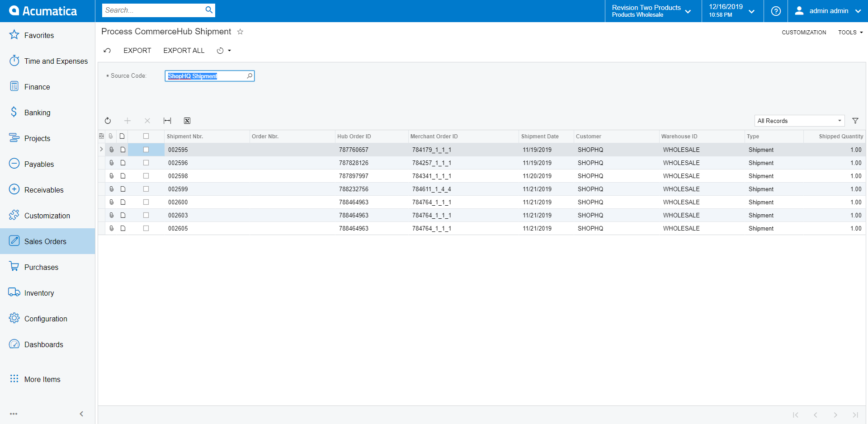Sort by Hub Order ID column header

click(x=372, y=137)
